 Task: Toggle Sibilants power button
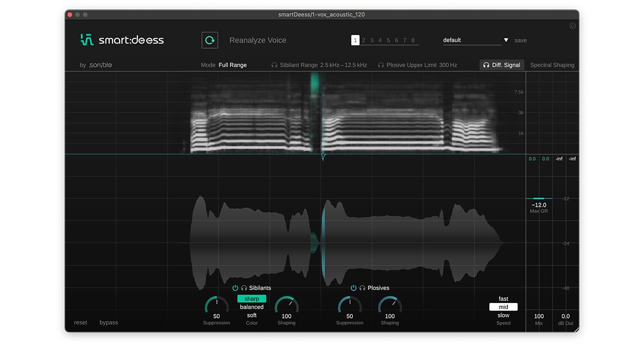(235, 288)
